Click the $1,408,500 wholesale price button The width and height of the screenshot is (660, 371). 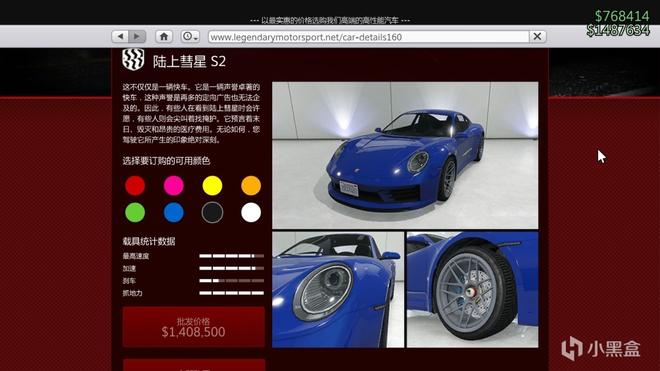pyautogui.click(x=194, y=327)
